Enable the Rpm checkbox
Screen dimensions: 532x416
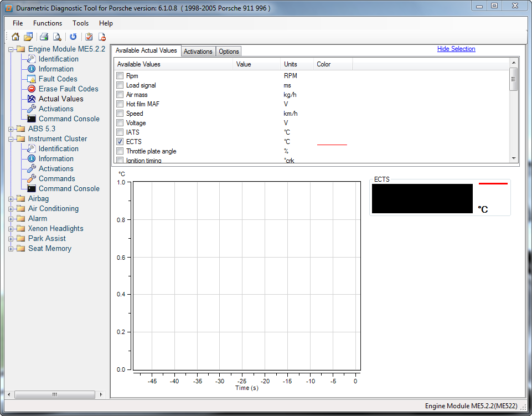click(x=120, y=76)
